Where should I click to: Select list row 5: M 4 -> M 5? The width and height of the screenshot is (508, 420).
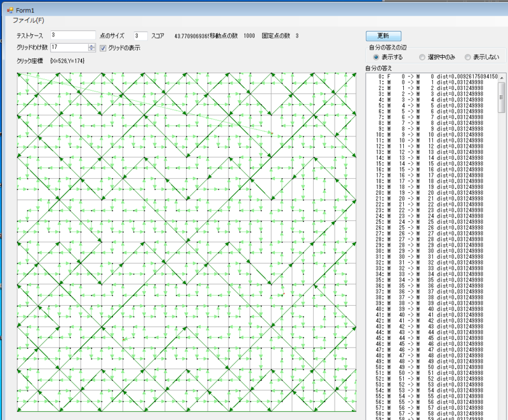(x=432, y=105)
